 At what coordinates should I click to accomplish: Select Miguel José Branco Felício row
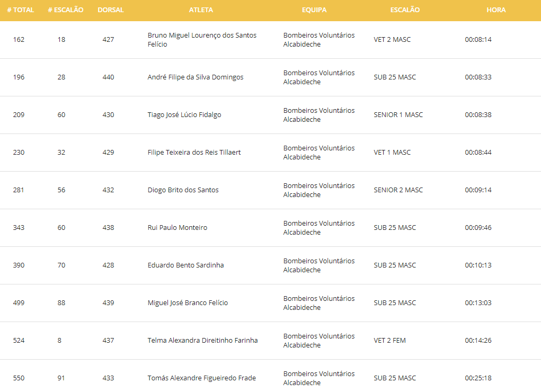[188, 303]
